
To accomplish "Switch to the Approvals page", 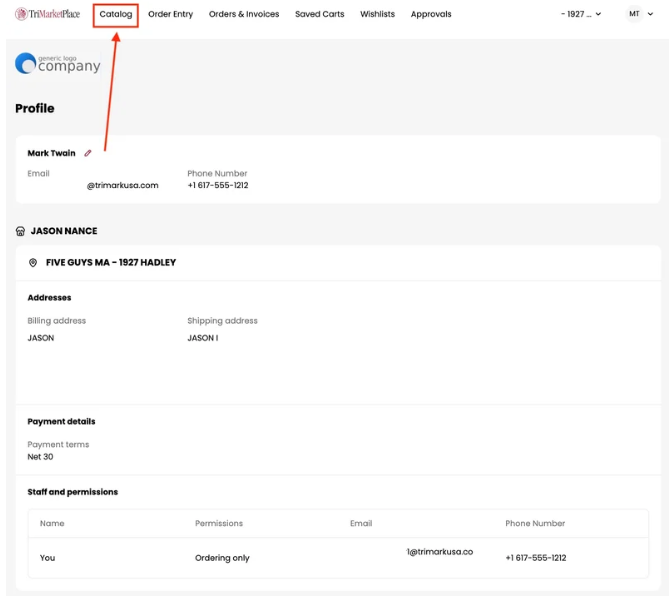I will (431, 14).
